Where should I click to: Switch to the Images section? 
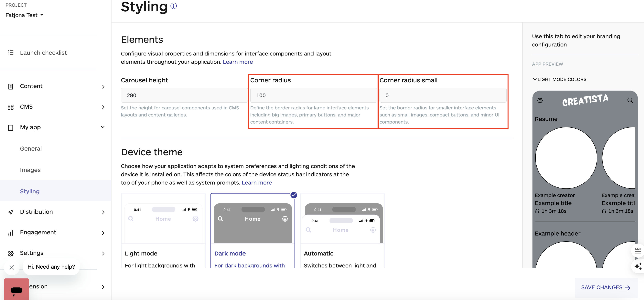click(30, 170)
